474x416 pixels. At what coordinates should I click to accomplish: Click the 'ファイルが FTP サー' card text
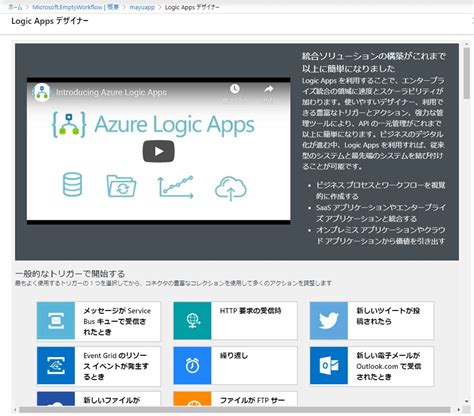coord(252,400)
